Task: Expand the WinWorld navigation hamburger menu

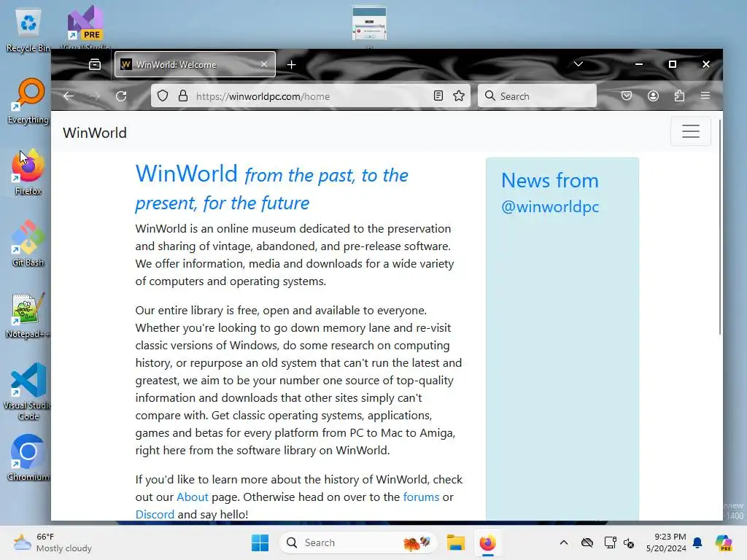Action: point(691,131)
